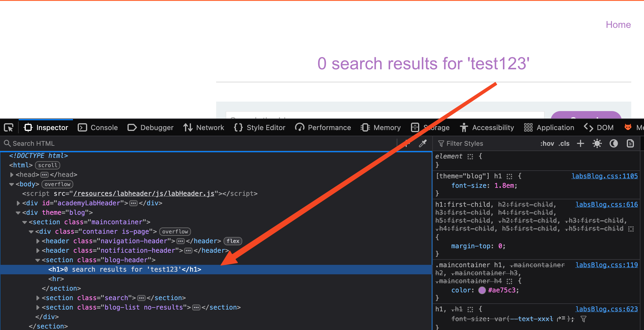644x330 pixels.
Task: Switch to the Network tab
Action: (x=203, y=128)
